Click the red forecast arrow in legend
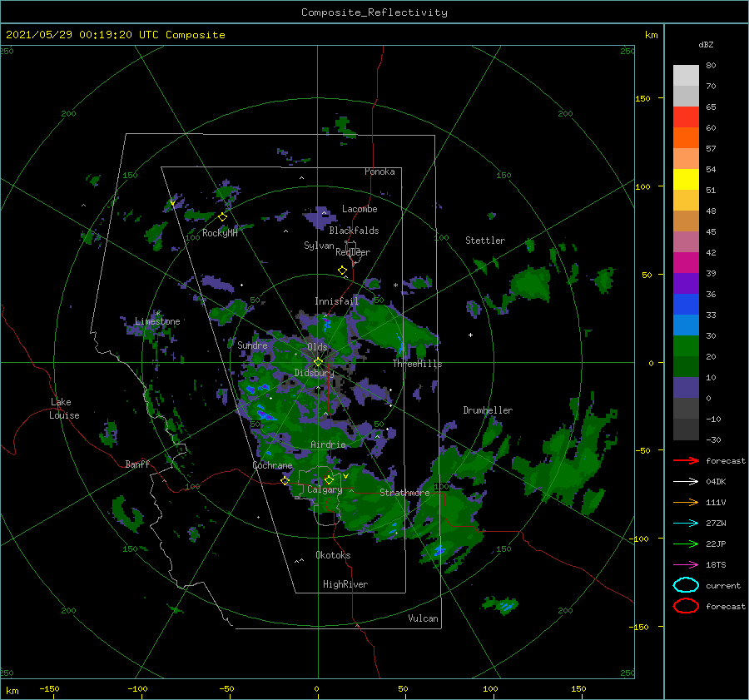Image resolution: width=749 pixels, height=700 pixels. tap(686, 460)
